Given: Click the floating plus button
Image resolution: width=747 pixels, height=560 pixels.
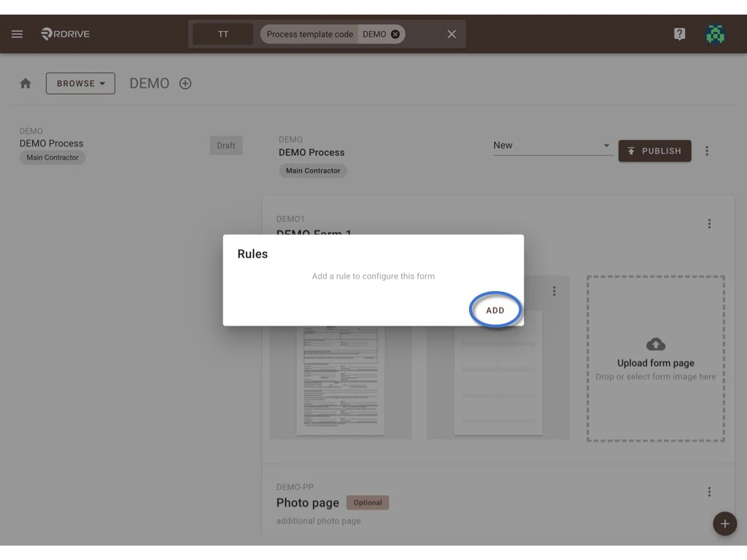Looking at the screenshot, I should [x=724, y=524].
